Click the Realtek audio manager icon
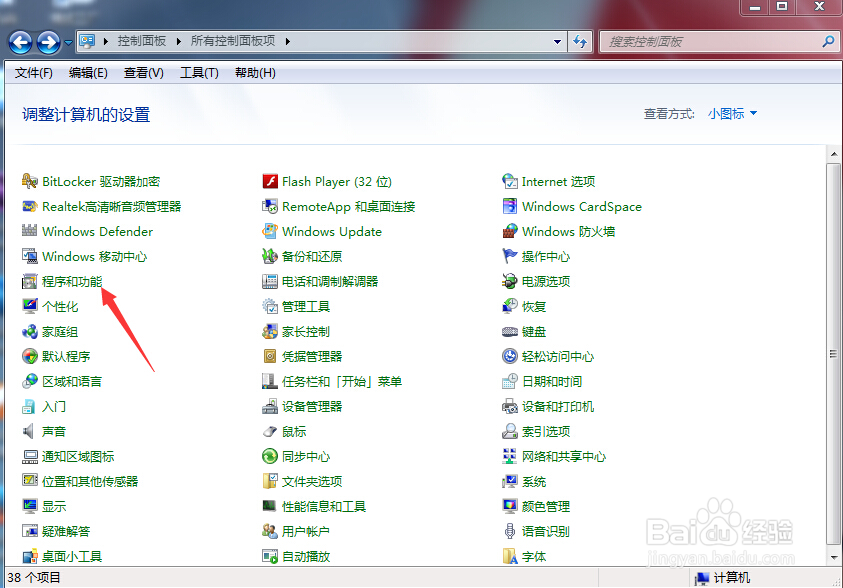 [30, 206]
